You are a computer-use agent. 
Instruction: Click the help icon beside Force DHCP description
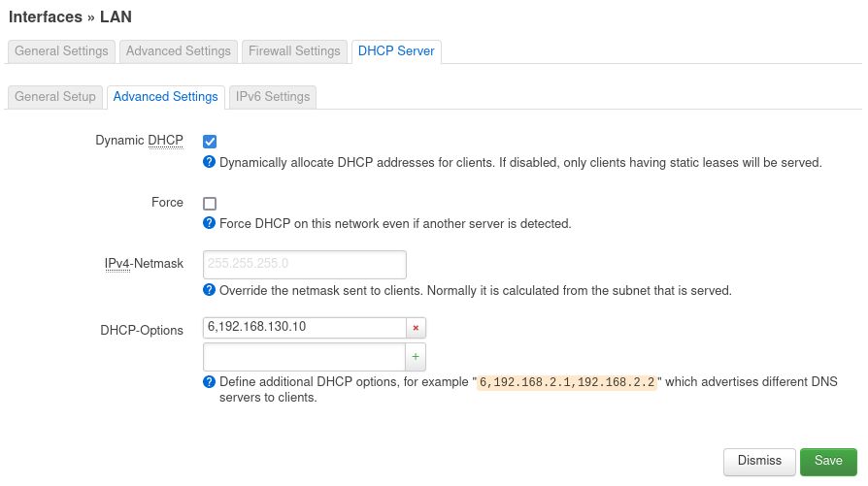point(210,223)
